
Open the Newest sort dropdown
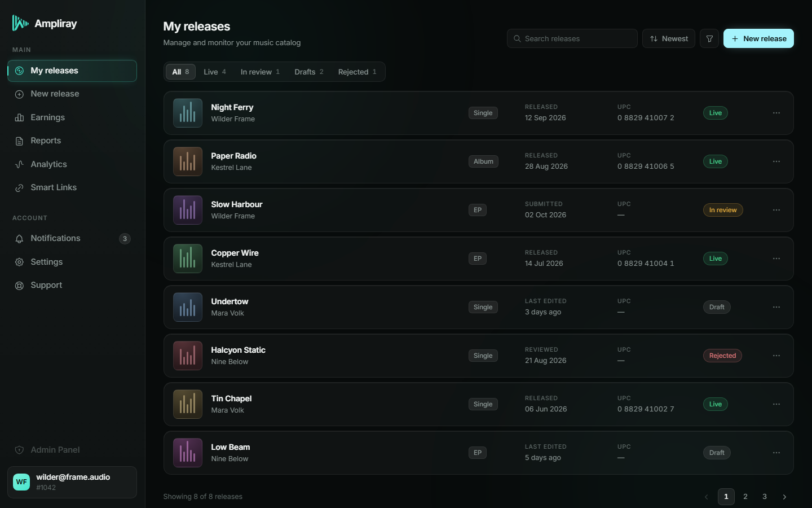point(669,38)
